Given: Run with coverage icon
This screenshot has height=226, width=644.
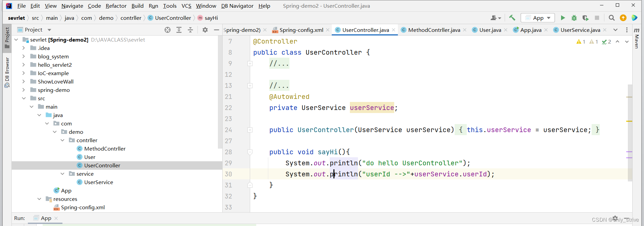Looking at the screenshot, I should coord(586,18).
